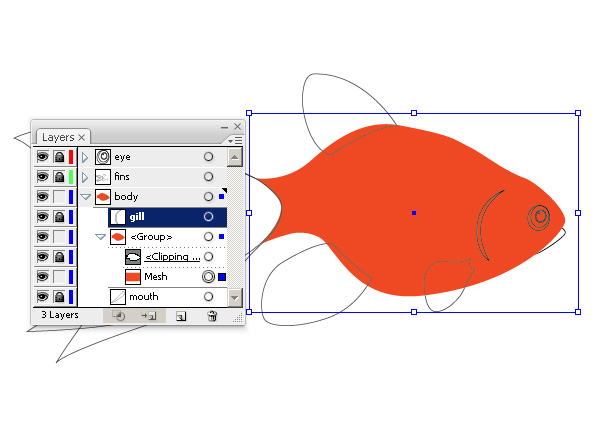Select the '<Group>' row name
This screenshot has width=600, height=442.
151,237
